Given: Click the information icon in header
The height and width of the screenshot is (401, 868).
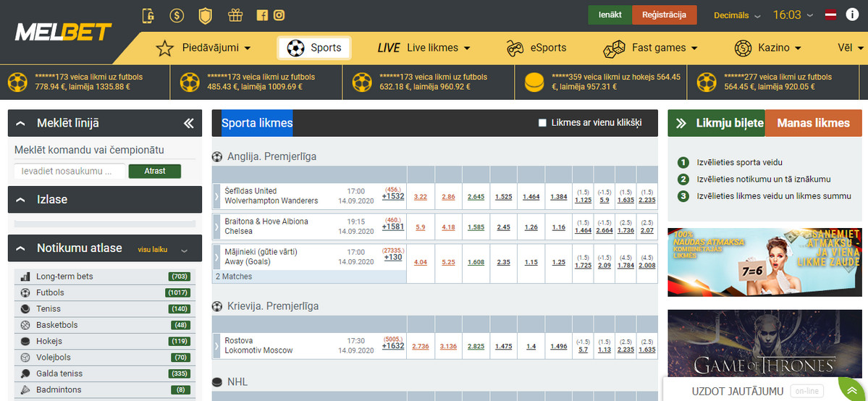Looking at the screenshot, I should (852, 15).
